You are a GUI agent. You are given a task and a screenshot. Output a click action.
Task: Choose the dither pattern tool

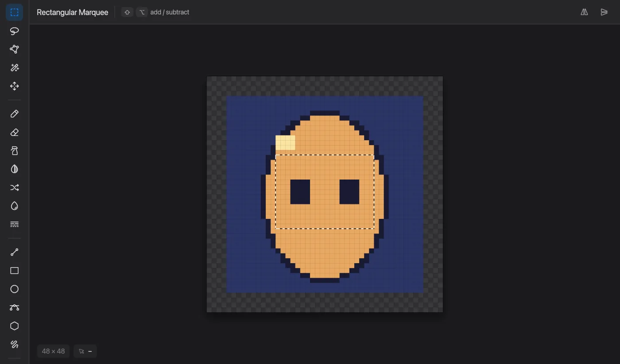[x=15, y=225]
